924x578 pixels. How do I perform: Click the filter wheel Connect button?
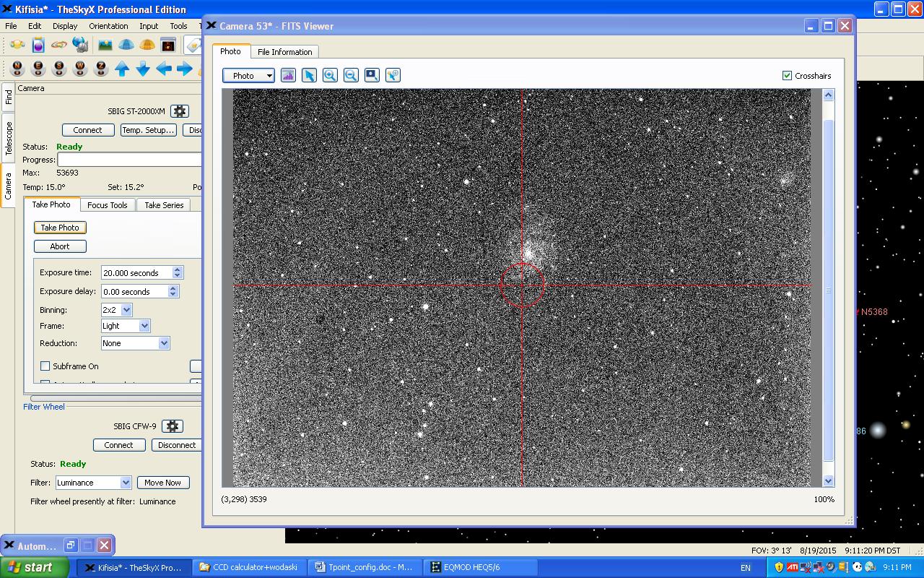coord(118,445)
